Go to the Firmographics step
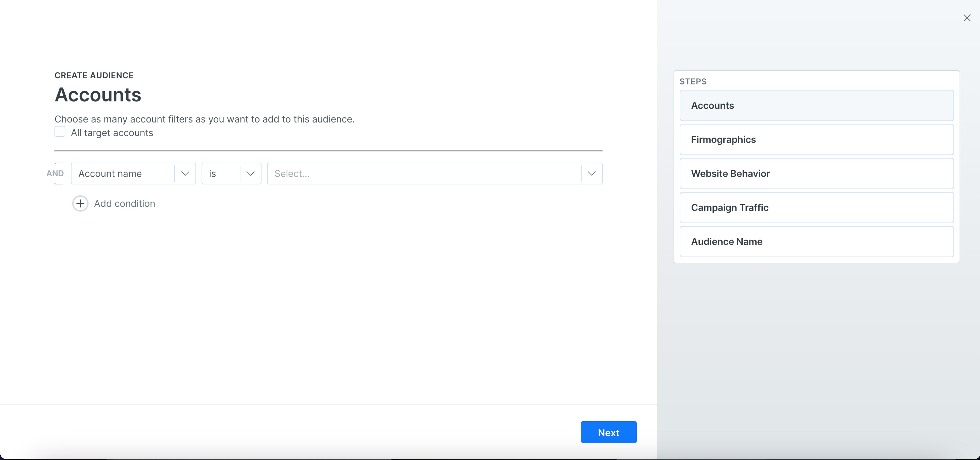 point(817,139)
